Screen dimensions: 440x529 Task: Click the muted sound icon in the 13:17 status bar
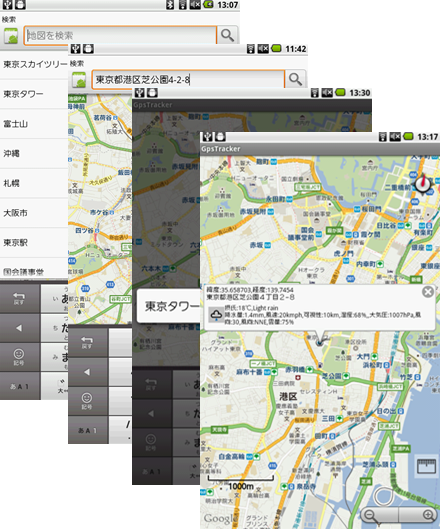395,137
